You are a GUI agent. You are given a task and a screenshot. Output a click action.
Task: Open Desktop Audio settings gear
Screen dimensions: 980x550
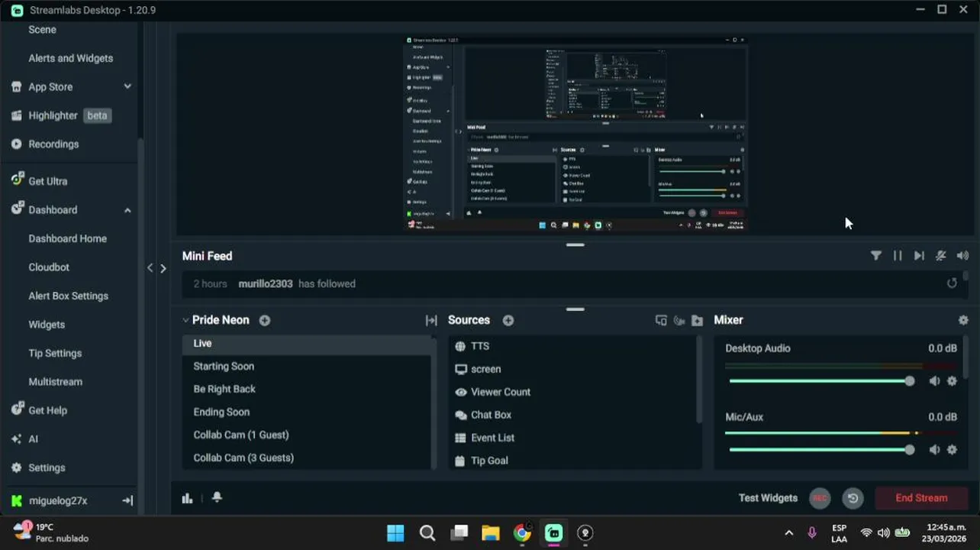tap(952, 381)
